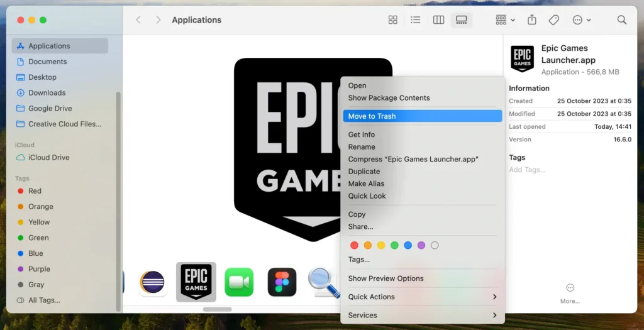Expand the Services submenu
Screen dimensions: 644x330
click(422, 315)
